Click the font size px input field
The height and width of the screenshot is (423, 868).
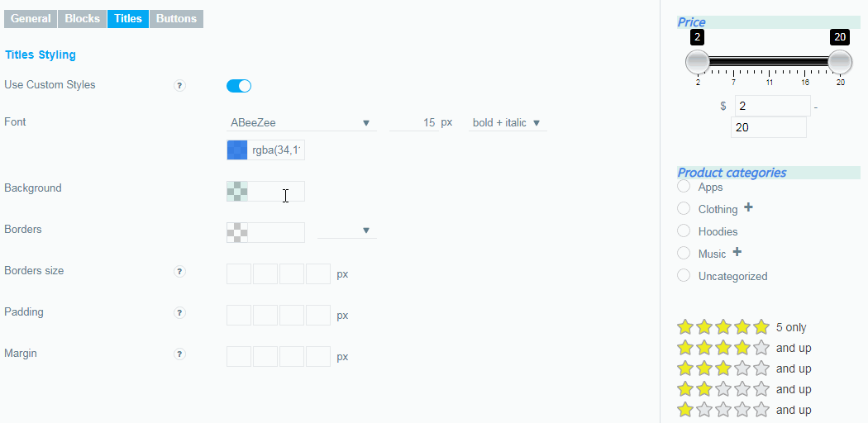tap(413, 123)
